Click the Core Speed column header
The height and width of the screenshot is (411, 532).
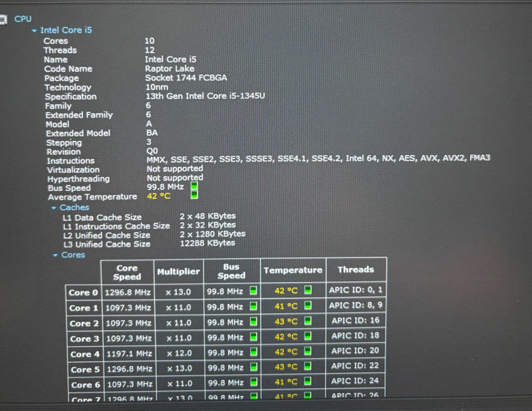coord(127,272)
